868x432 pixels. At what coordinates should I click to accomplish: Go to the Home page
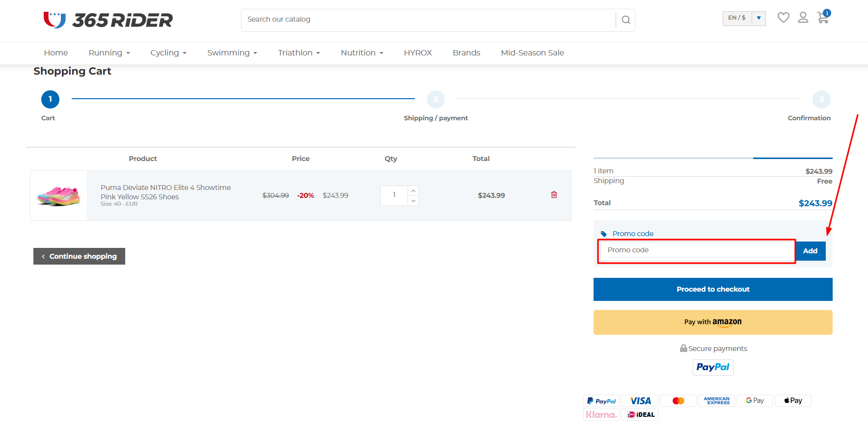tap(56, 53)
